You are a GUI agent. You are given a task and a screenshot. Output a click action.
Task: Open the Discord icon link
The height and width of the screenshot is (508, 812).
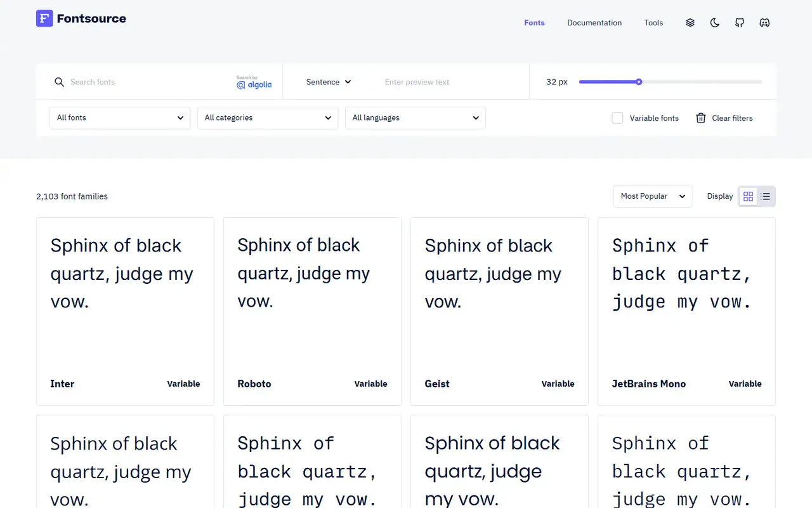click(x=764, y=23)
